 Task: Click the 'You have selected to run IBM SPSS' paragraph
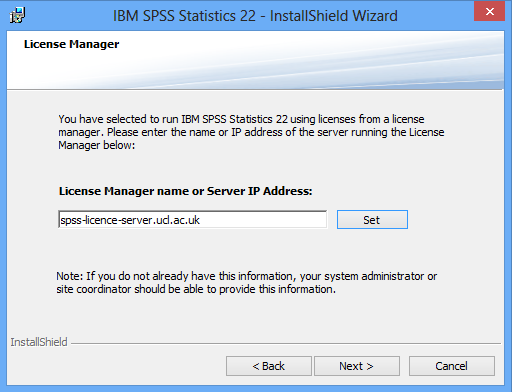[251, 132]
